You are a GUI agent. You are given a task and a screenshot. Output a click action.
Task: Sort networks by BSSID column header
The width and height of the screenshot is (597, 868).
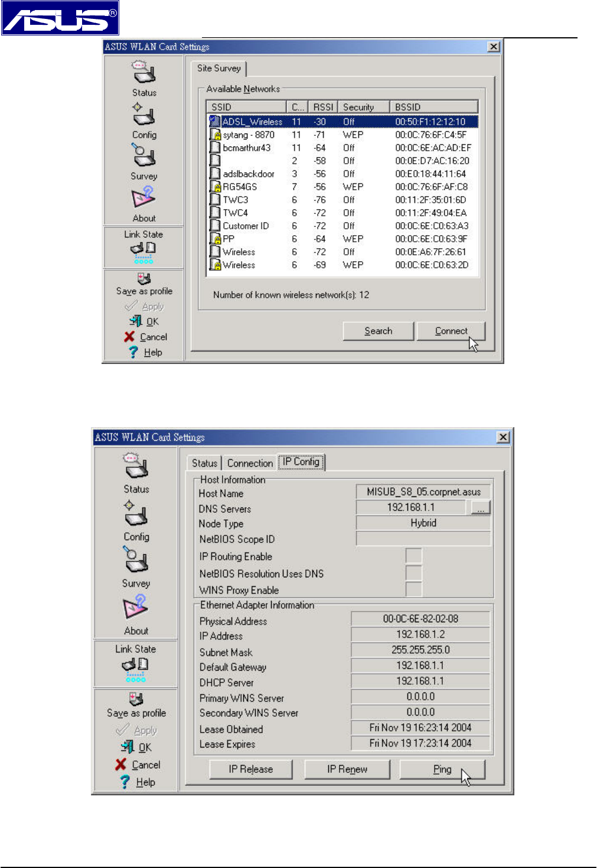point(434,107)
